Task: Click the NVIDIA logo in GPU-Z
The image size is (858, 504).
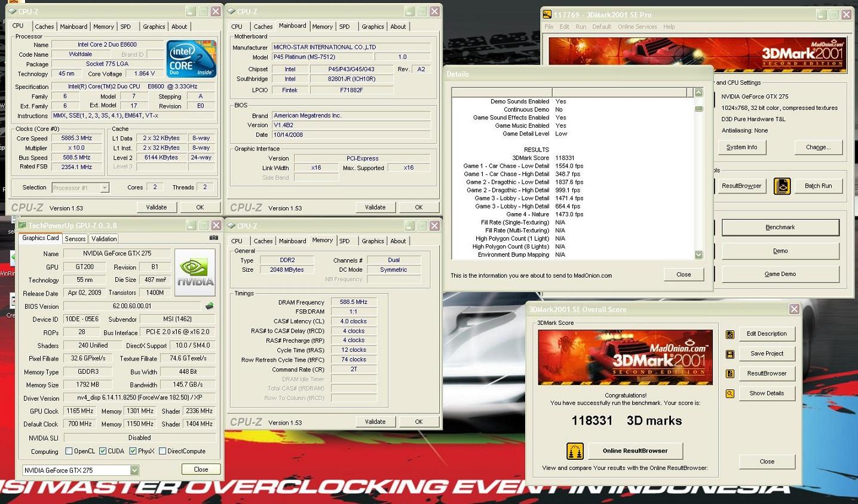Action: pyautogui.click(x=195, y=272)
